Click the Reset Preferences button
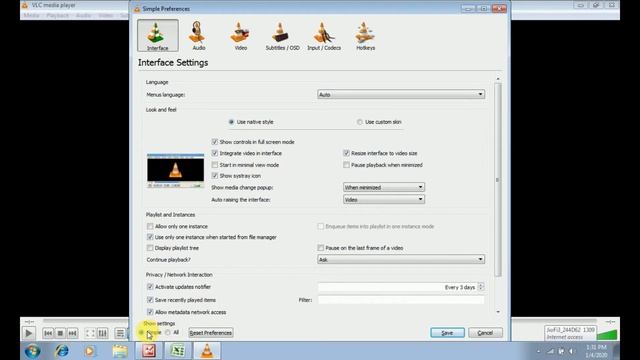 [211, 333]
